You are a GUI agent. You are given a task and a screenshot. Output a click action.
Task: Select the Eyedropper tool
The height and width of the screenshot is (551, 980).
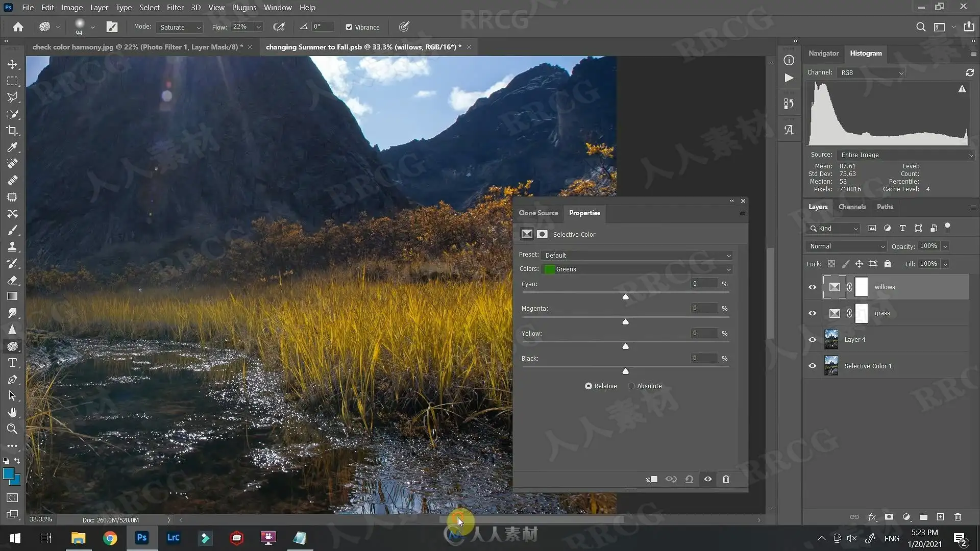point(12,147)
